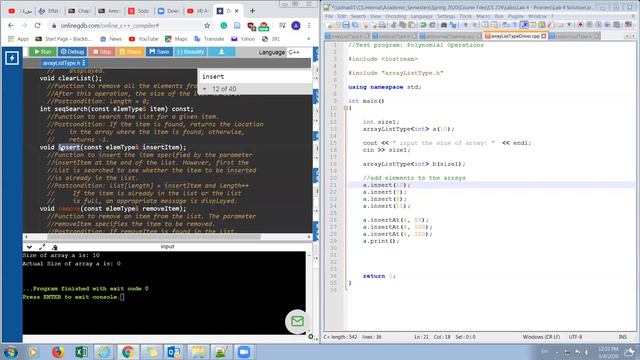640x360 pixels.
Task: Collapse the main() fold marker in Notepad++
Action: 345,108
